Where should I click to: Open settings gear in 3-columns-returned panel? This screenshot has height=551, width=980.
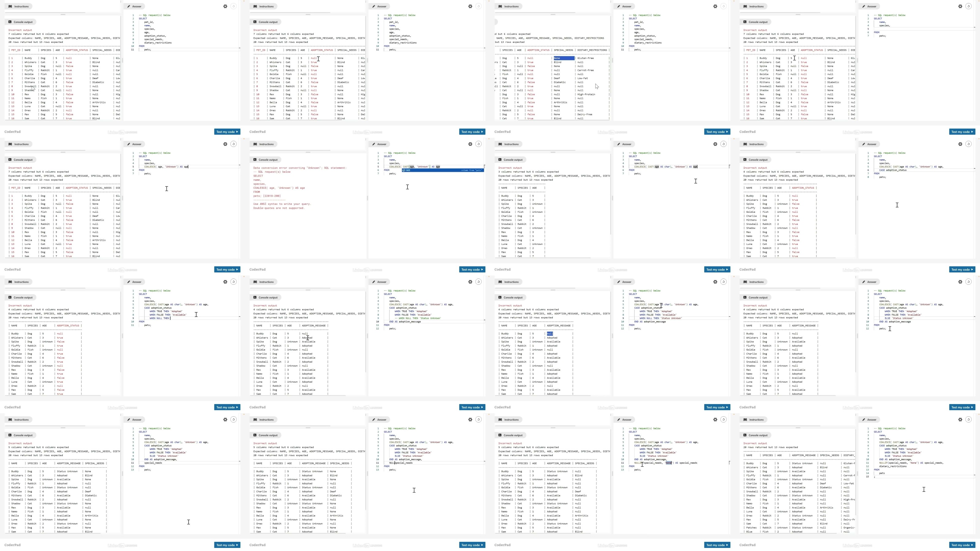pyautogui.click(x=715, y=144)
